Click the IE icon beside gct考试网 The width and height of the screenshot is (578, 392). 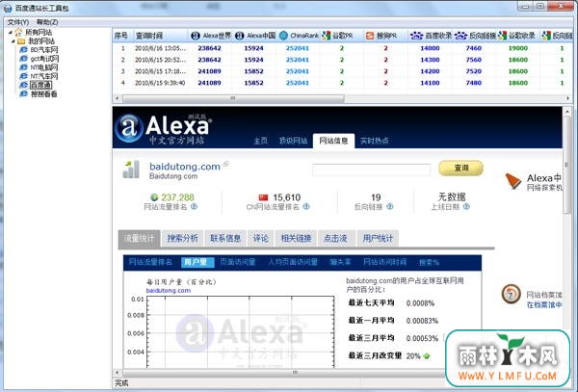(x=23, y=59)
